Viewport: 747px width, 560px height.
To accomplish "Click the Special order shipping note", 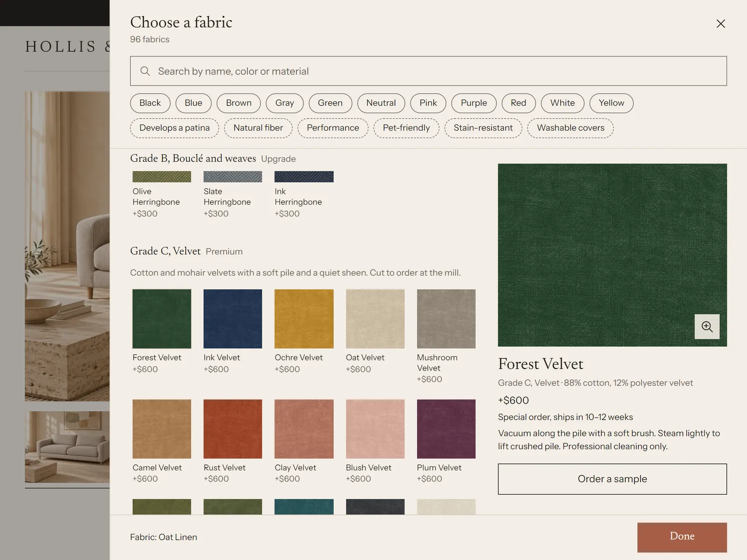I will [x=565, y=417].
